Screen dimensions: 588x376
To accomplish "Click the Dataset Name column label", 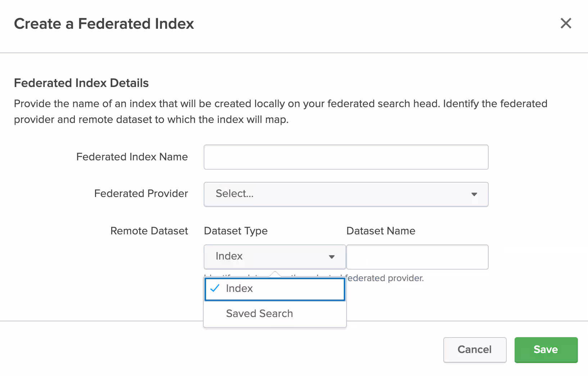I will point(380,231).
